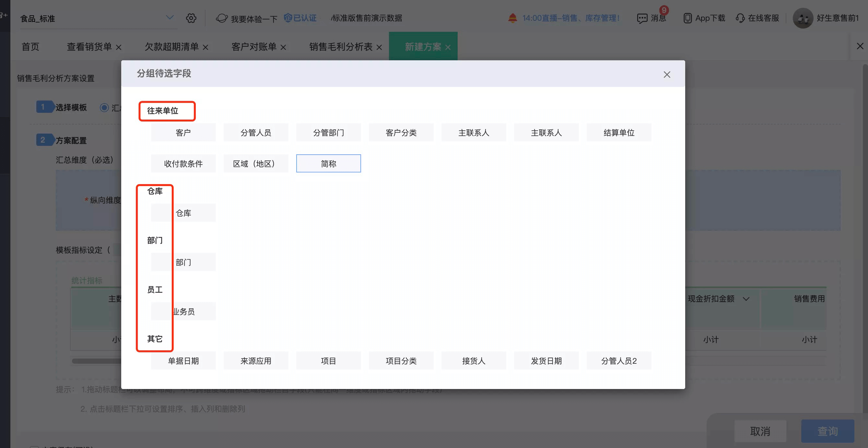
Task: Expand the 现金折扣金额 column dropdown
Action: click(x=746, y=299)
